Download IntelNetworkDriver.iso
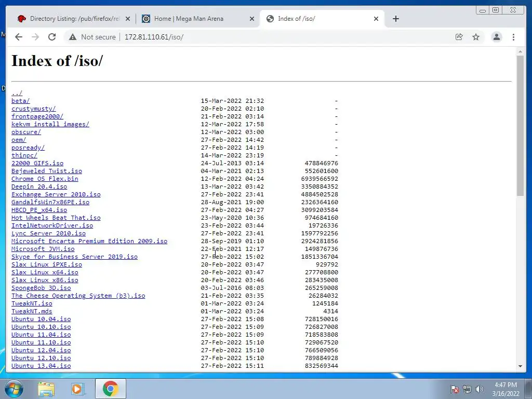The height and width of the screenshot is (399, 532). (52, 225)
